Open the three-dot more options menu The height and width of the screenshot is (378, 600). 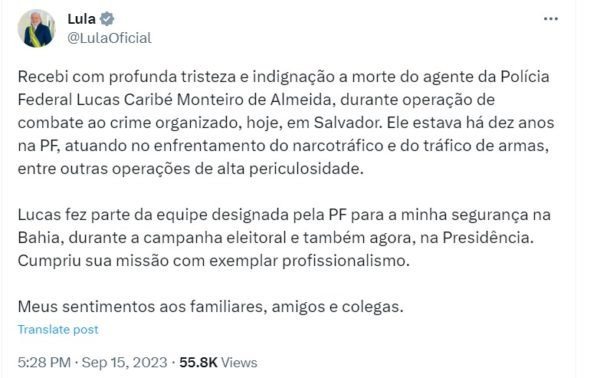click(551, 19)
